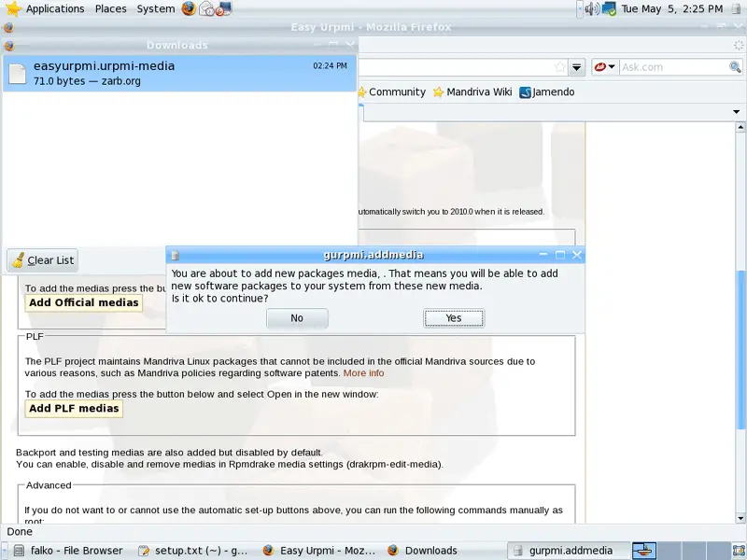Switch to Easy Urpmi Firefox taskbar item

coord(318,551)
